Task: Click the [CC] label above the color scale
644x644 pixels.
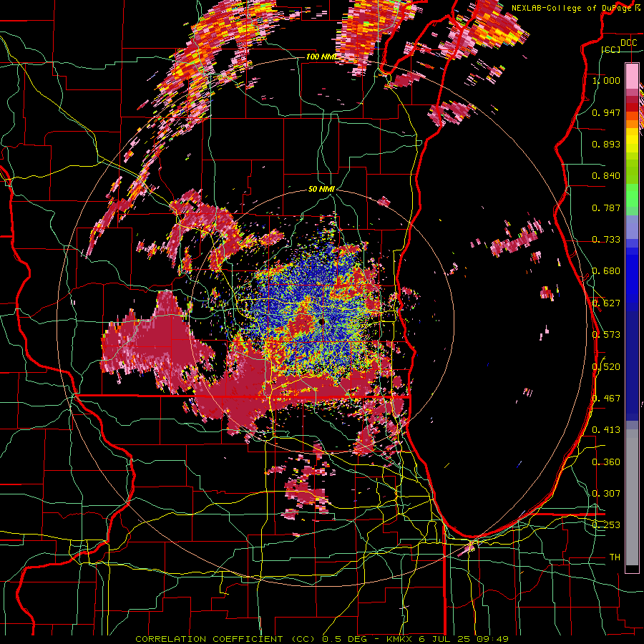Action: pyautogui.click(x=611, y=49)
